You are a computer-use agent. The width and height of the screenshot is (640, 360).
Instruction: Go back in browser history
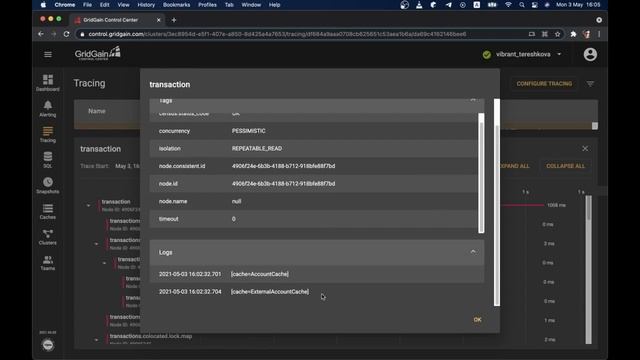(41, 34)
